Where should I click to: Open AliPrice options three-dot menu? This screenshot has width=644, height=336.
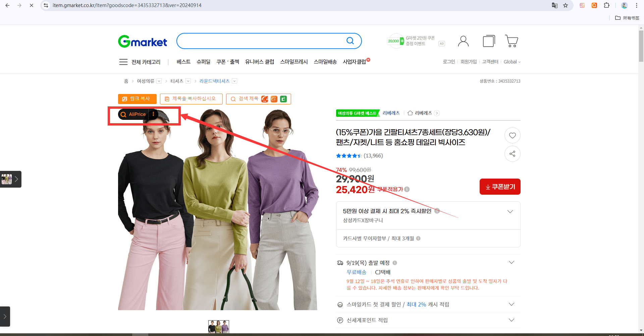[153, 114]
